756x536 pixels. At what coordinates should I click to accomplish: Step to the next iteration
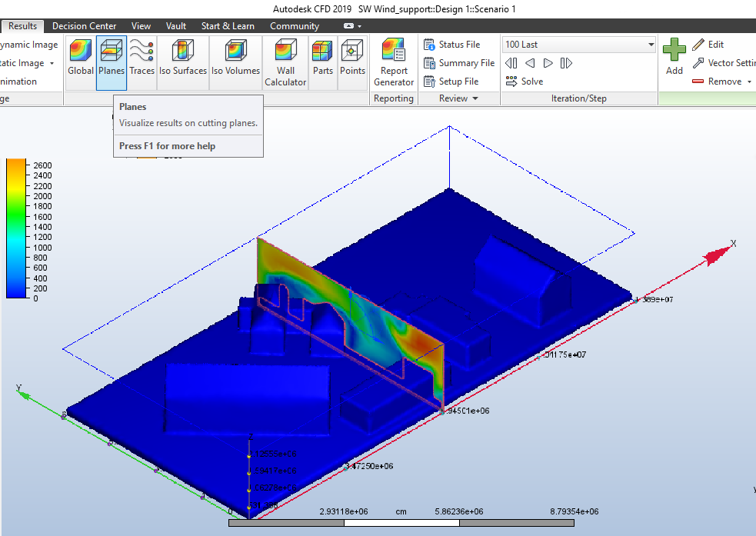[x=548, y=63]
